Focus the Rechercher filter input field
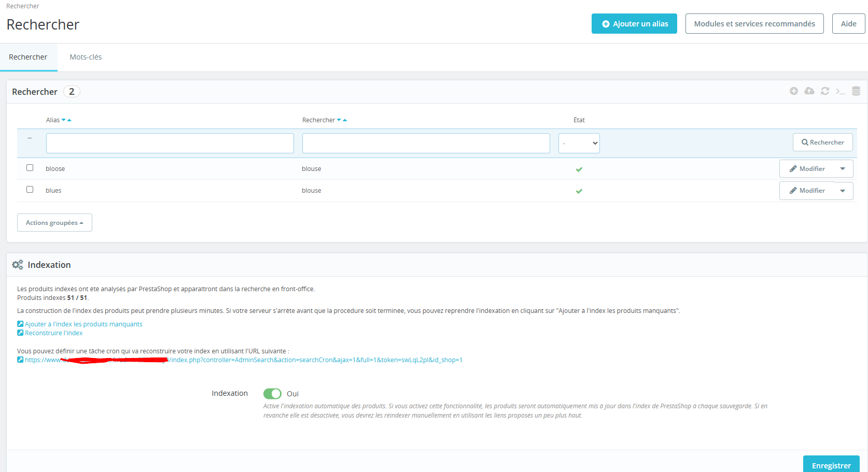The width and height of the screenshot is (868, 472). [426, 143]
